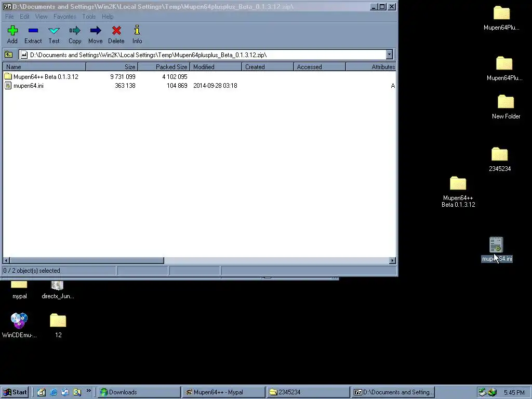The height and width of the screenshot is (399, 532).
Task: Sort by the Size column header
Action: click(112, 67)
